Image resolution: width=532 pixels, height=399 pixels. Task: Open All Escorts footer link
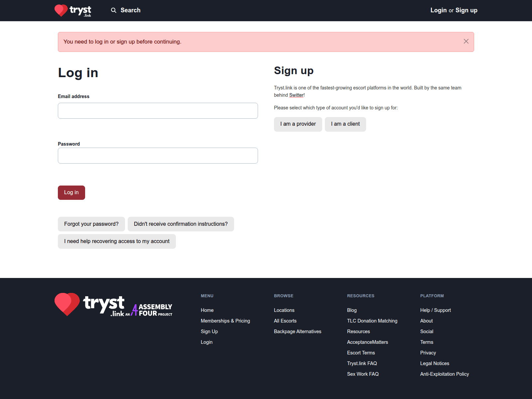click(x=285, y=321)
